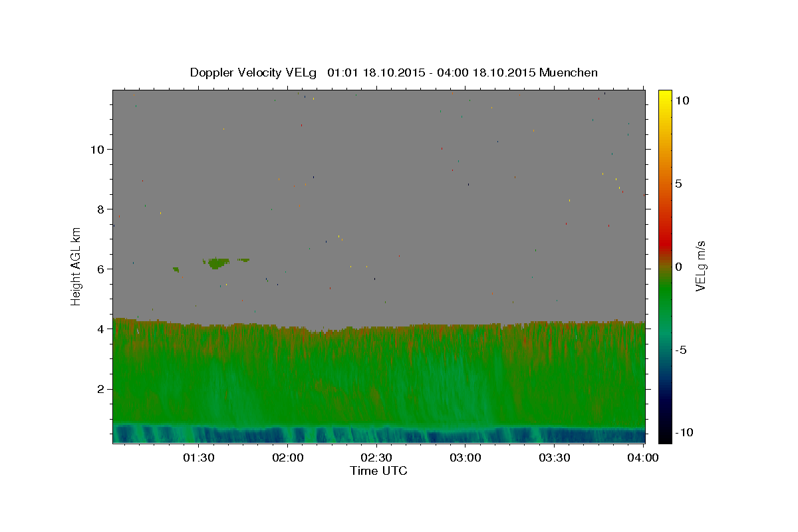798x532 pixels.
Task: Select the 'Height AGL km' axis label
Action: (76, 266)
